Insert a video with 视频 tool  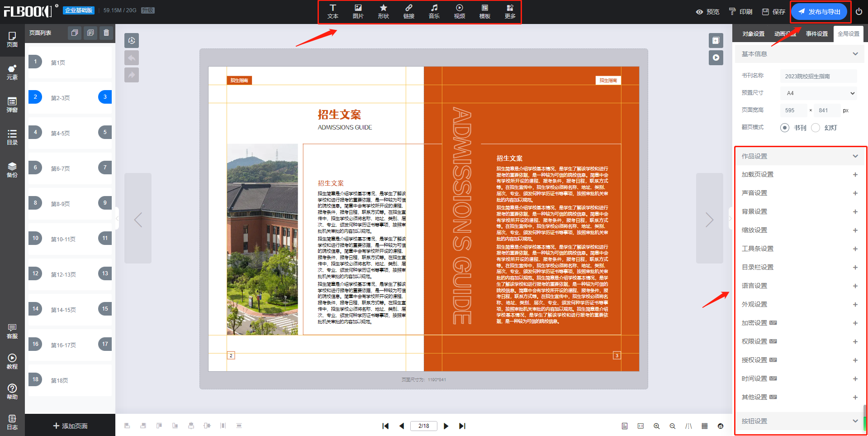tap(460, 12)
